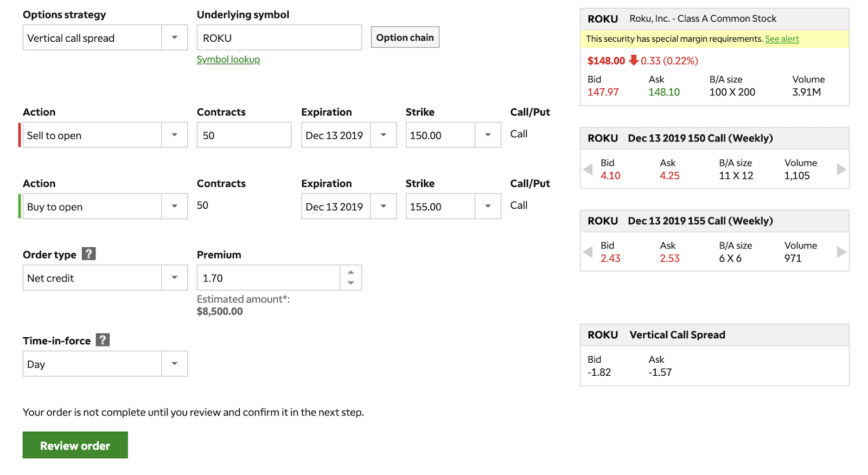Click the $148.00 last price
This screenshot has width=868, height=475.
pos(606,61)
